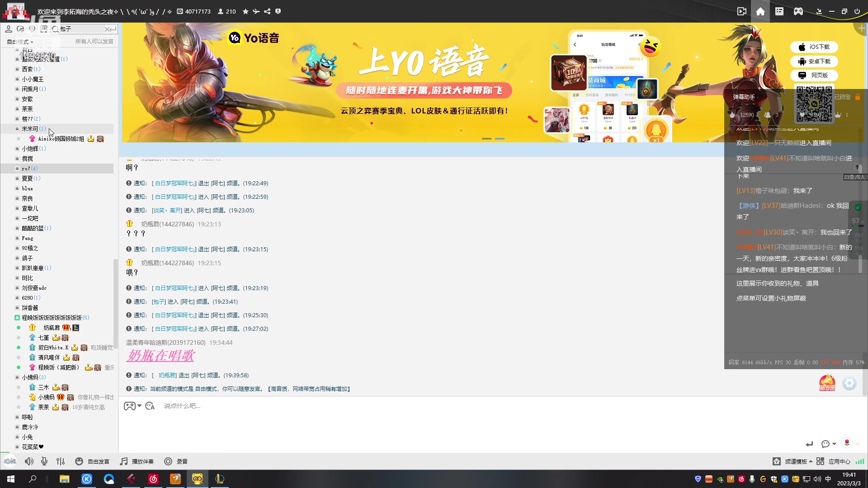
Task: Click the headset support icon above channel list
Action: [20, 29]
